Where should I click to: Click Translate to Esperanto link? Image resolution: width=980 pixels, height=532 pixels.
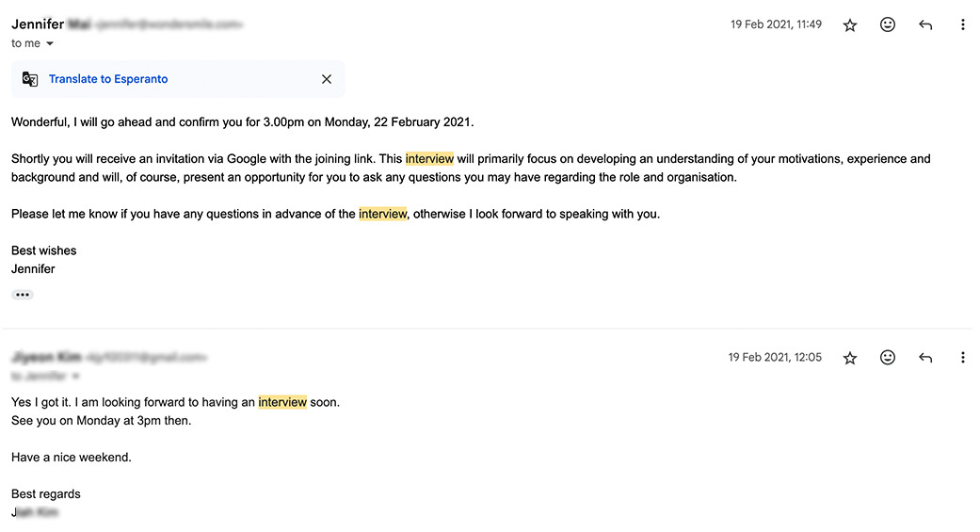(x=108, y=79)
